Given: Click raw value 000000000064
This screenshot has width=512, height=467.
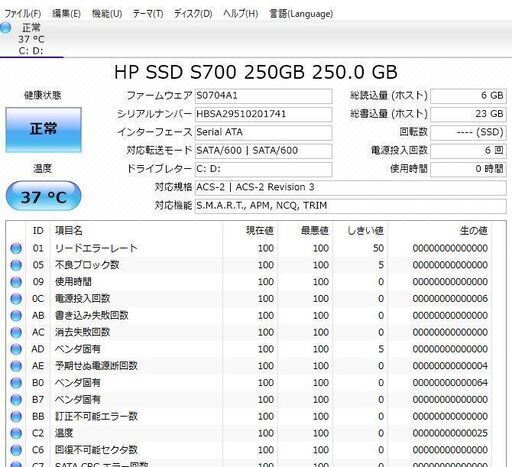Looking at the screenshot, I should point(450,383).
